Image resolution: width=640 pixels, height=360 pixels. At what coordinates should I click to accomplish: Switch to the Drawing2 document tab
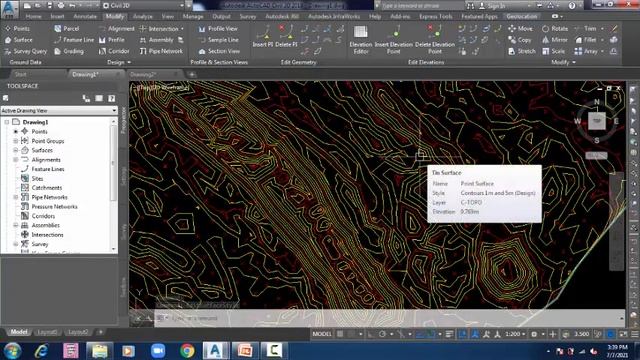click(x=143, y=74)
